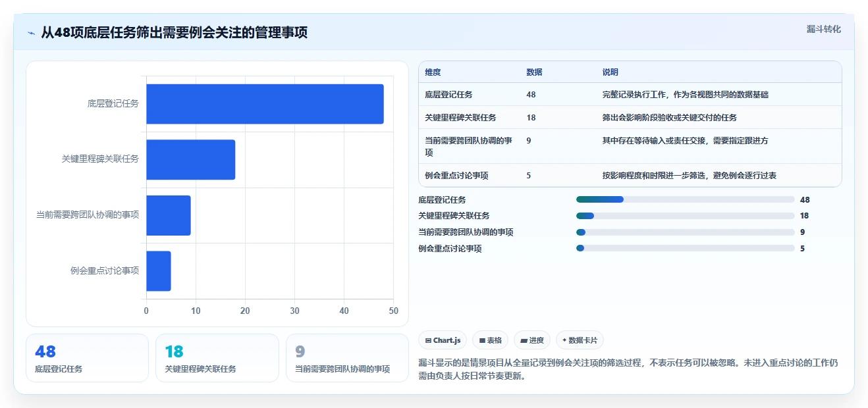This screenshot has height=408, width=868.
Task: Click the 例会重点讨论事项 progress bar showing 5
Action: [686, 249]
